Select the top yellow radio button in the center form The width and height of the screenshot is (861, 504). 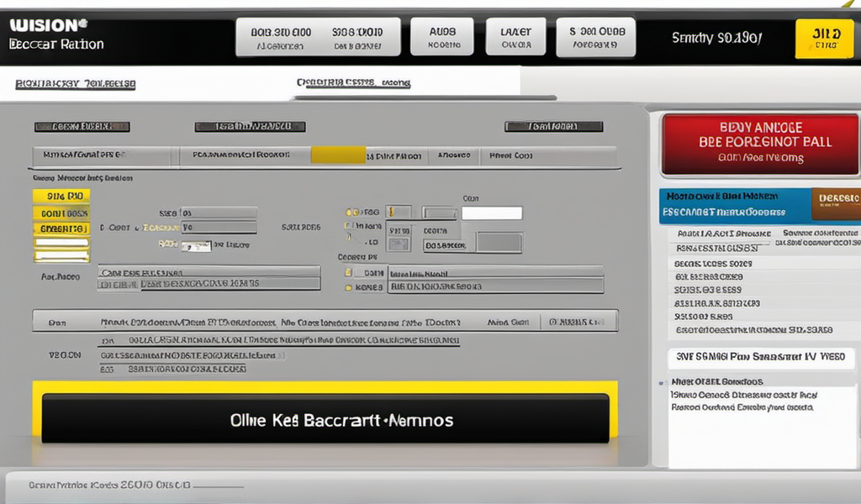pos(351,213)
